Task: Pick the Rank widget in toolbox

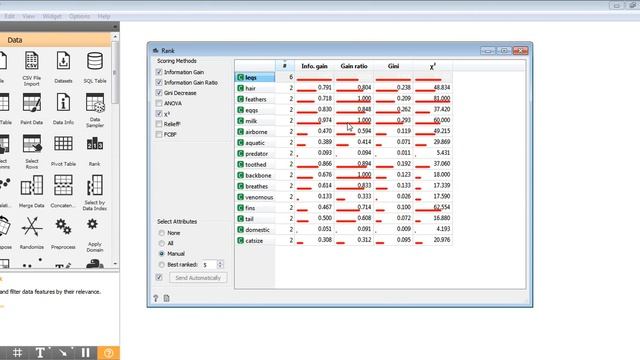Action: pos(95,151)
